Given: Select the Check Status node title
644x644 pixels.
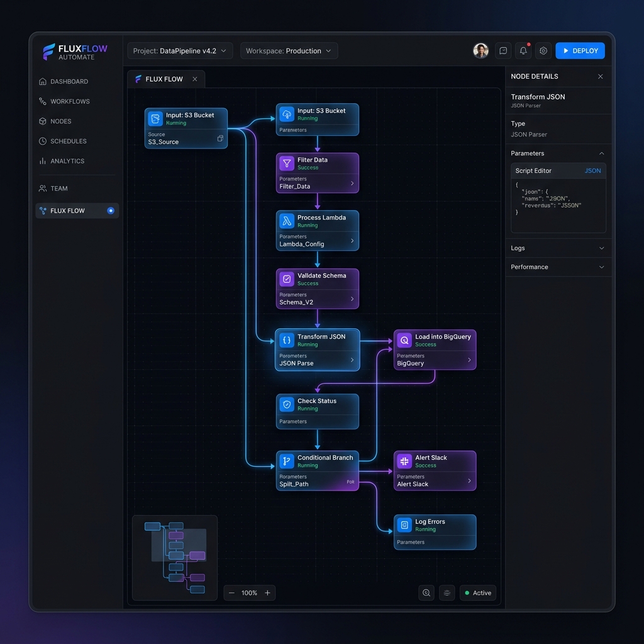Looking at the screenshot, I should 317,401.
